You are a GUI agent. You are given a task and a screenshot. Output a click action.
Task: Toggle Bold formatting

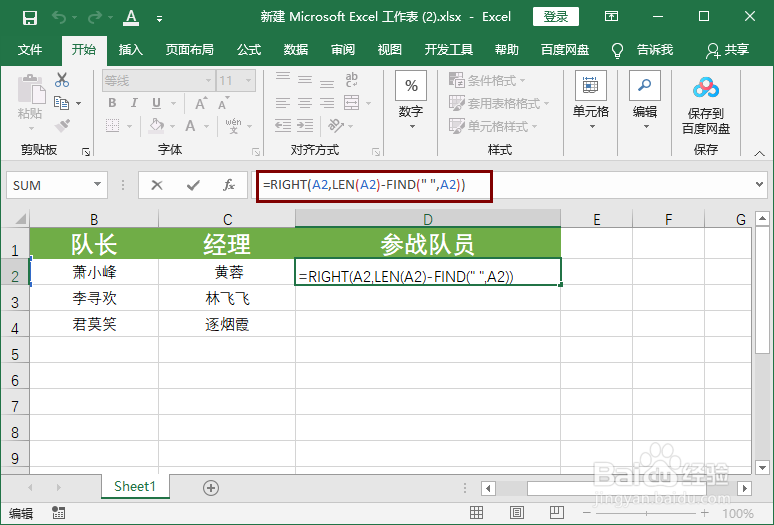click(112, 103)
